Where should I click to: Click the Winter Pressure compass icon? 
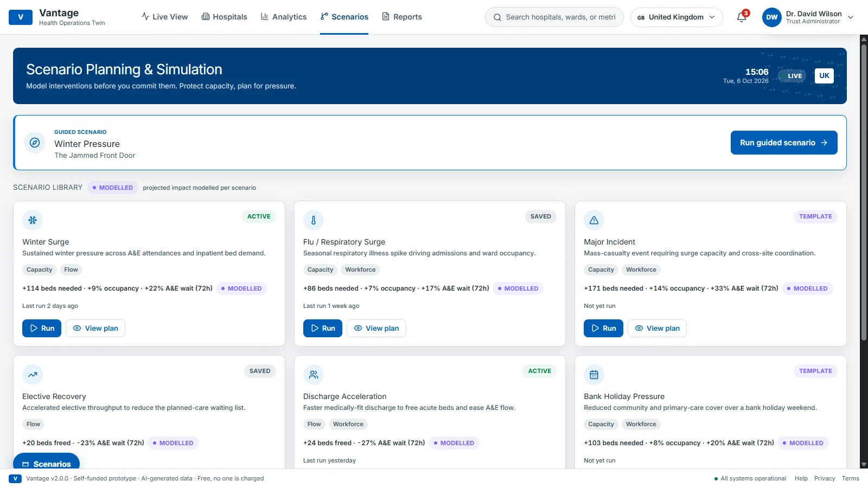click(x=35, y=143)
